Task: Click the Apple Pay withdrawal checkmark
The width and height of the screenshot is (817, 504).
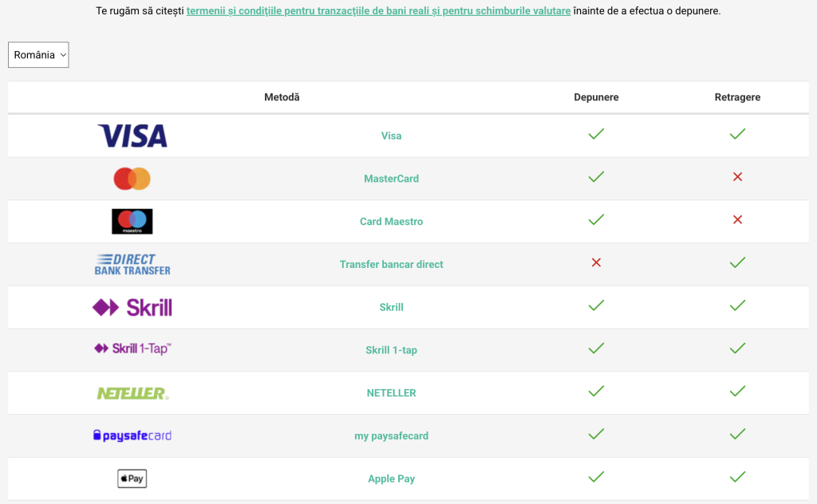Action: [737, 477]
